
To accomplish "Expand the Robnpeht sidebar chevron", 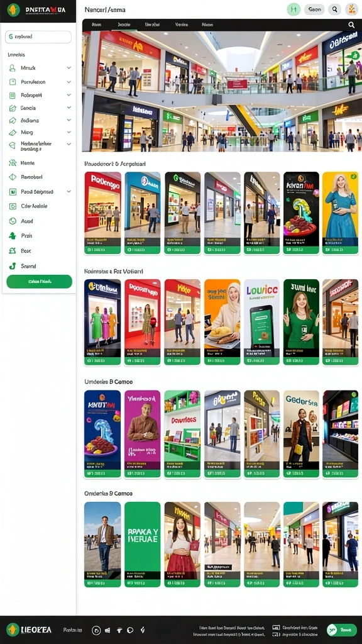I will click(x=69, y=95).
